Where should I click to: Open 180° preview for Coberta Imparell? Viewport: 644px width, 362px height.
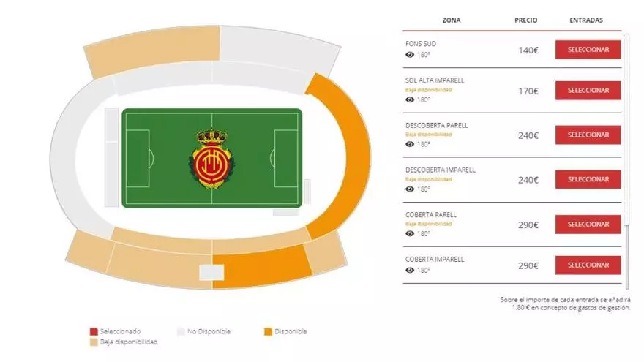(x=410, y=270)
